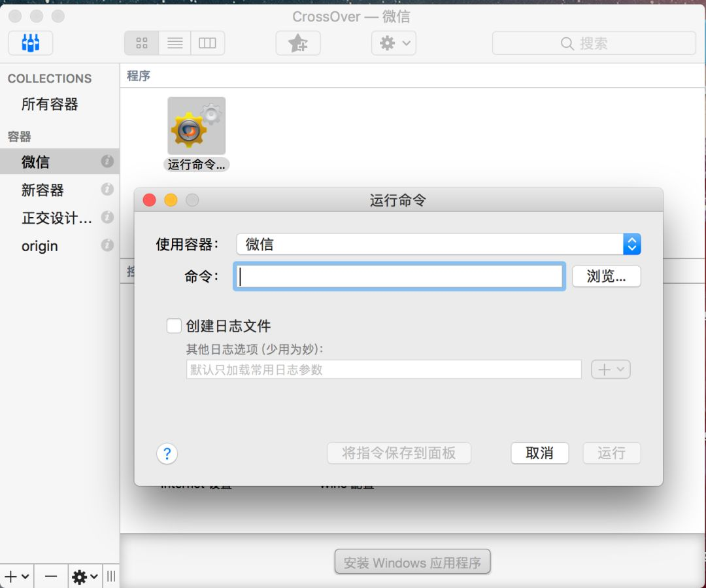This screenshot has width=706, height=588.
Task: Switch to list view
Action: 175,43
